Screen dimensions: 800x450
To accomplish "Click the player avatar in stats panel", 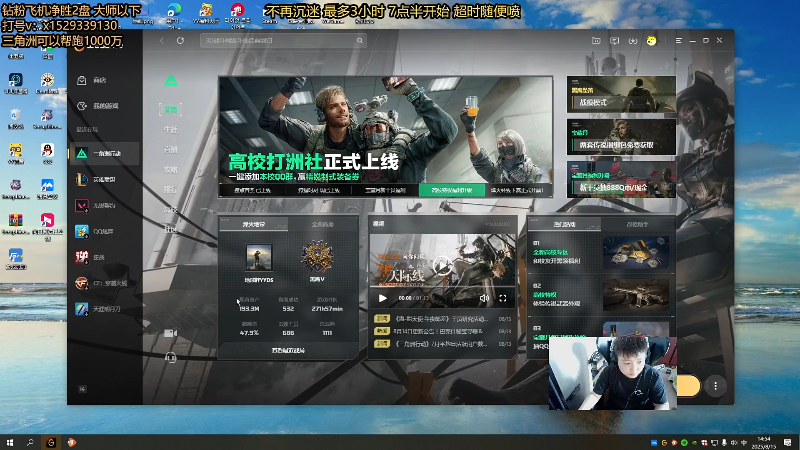I will coord(259,257).
